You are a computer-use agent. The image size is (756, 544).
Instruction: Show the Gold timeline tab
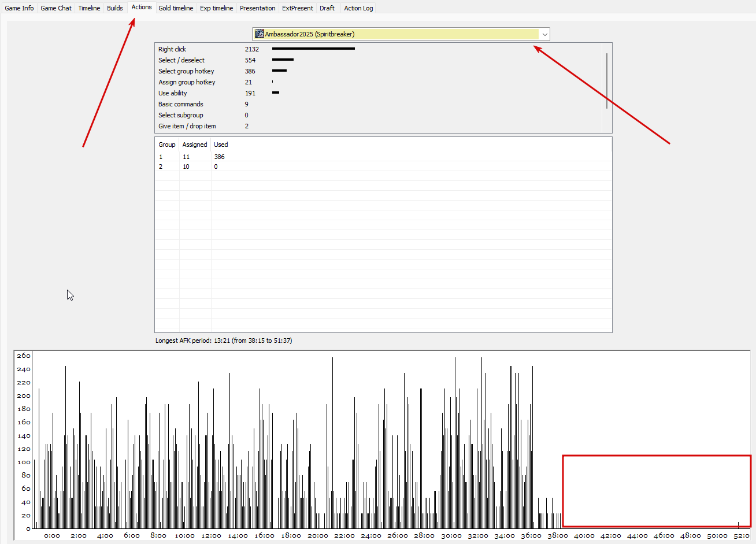[176, 8]
